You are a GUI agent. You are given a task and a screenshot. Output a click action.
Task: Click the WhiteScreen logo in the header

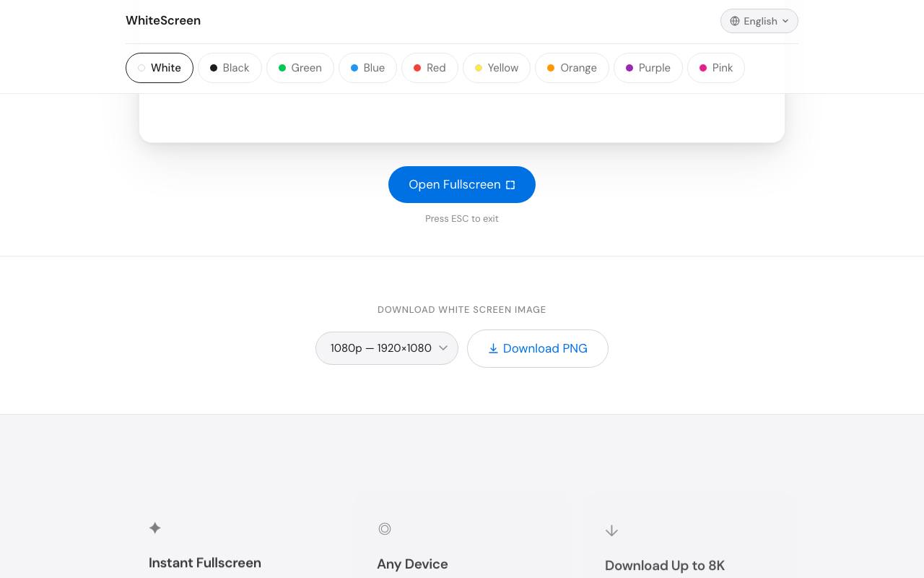coord(163,20)
